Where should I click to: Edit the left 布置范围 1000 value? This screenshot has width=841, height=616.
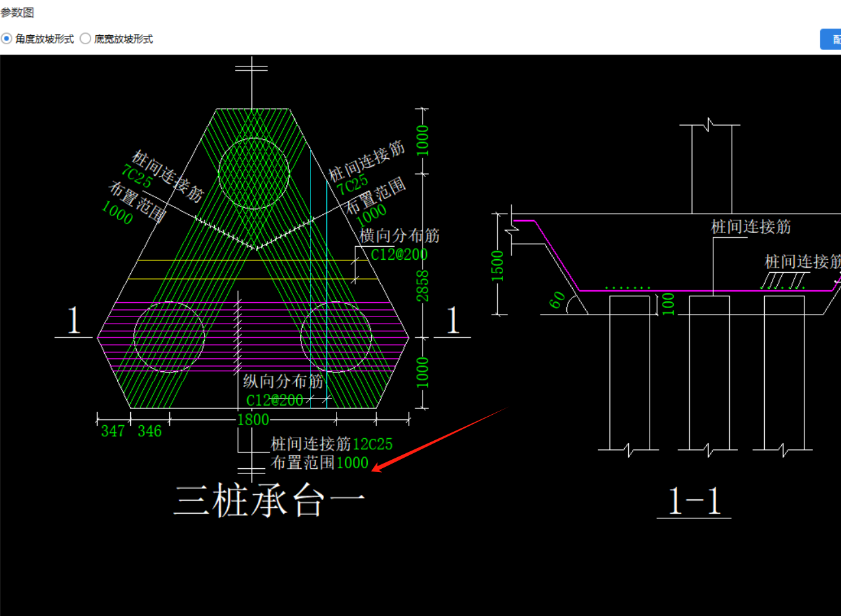(x=117, y=212)
